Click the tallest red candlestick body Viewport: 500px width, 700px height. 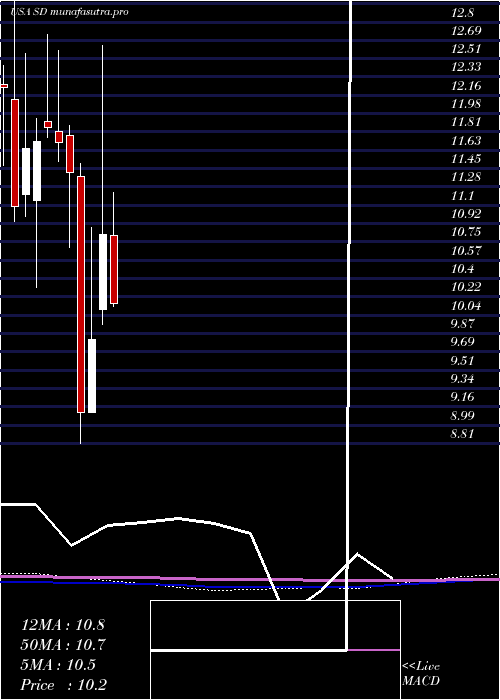[81, 295]
